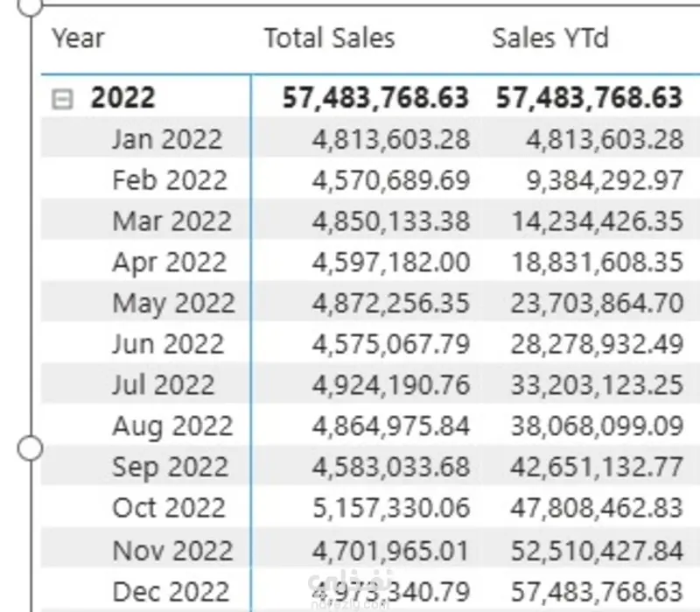Select the Feb 2022 row label
The height and width of the screenshot is (612, 700).
pyautogui.click(x=170, y=180)
